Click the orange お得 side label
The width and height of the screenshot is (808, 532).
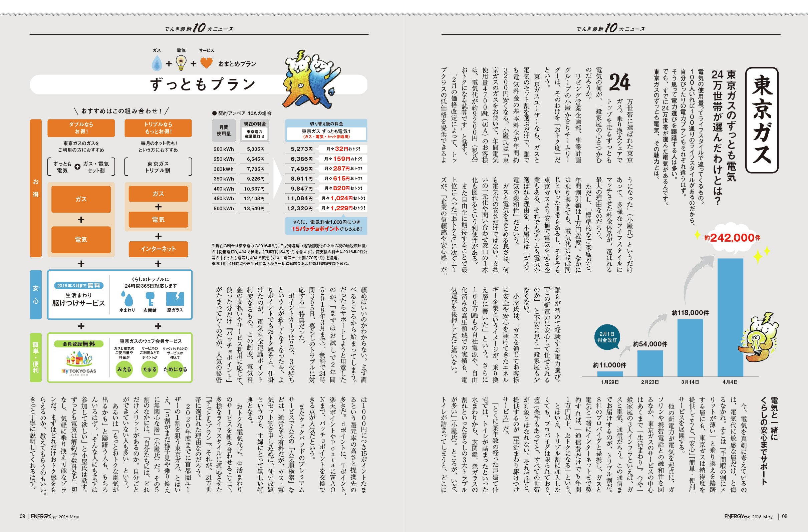click(36, 188)
